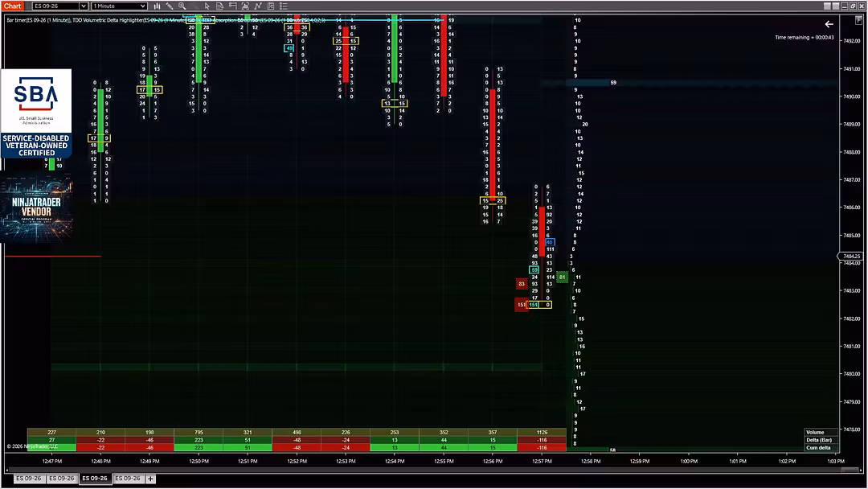Click the F button above price axis
This screenshot has width=868, height=489.
858,20
